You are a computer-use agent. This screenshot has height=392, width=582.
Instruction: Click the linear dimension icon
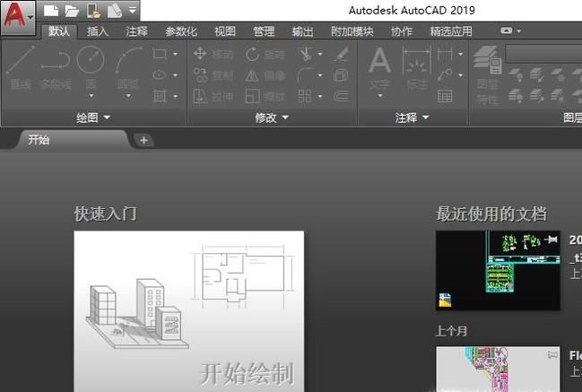pyautogui.click(x=445, y=54)
